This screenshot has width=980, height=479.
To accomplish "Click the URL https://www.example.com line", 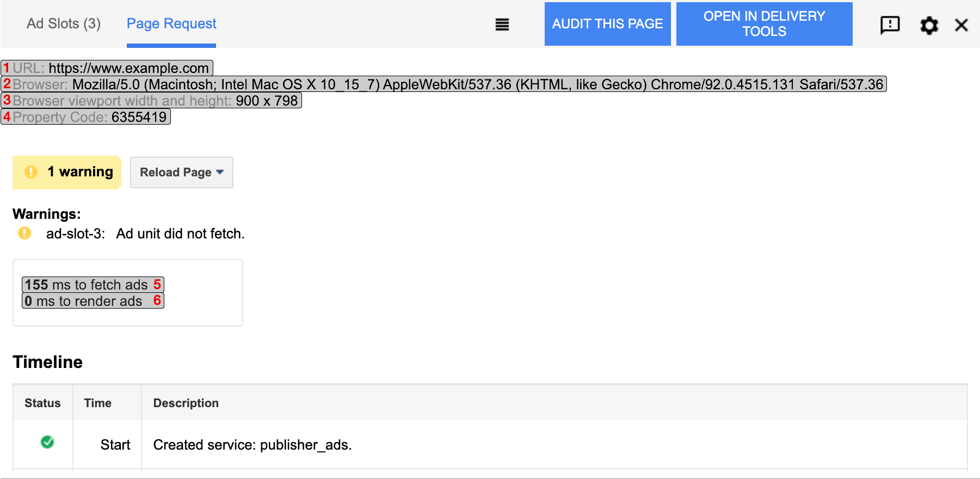I will (x=107, y=68).
